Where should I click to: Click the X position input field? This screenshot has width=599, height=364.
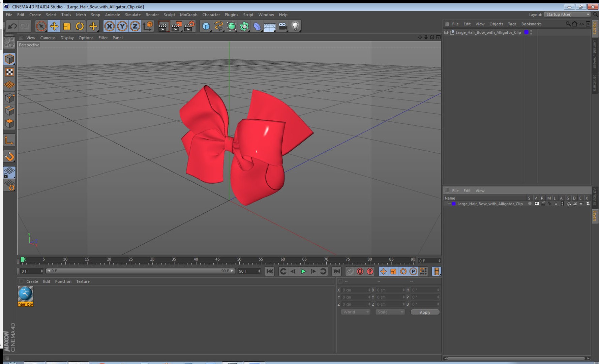[356, 290]
